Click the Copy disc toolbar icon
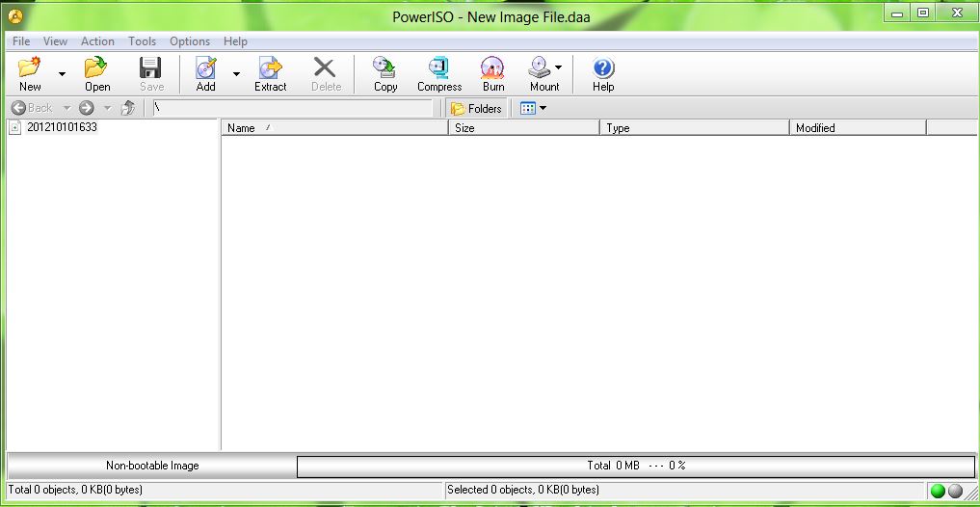Viewport: 980px width, 507px height. [385, 74]
